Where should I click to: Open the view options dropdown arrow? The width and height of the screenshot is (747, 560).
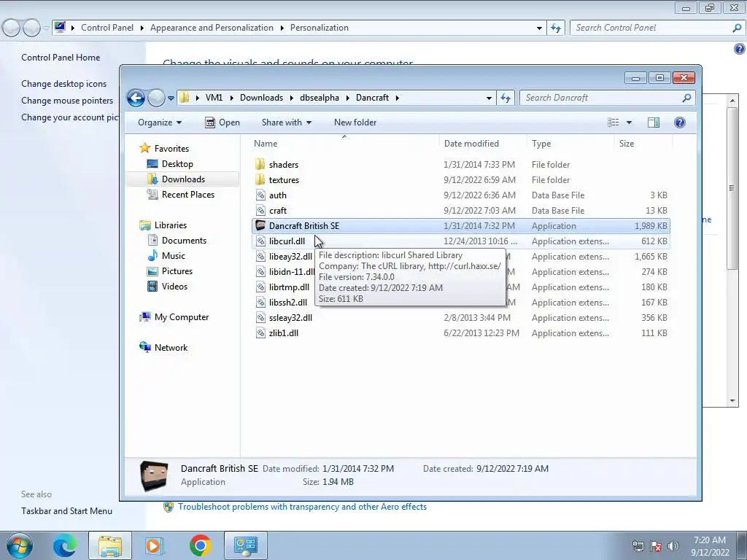pos(629,122)
